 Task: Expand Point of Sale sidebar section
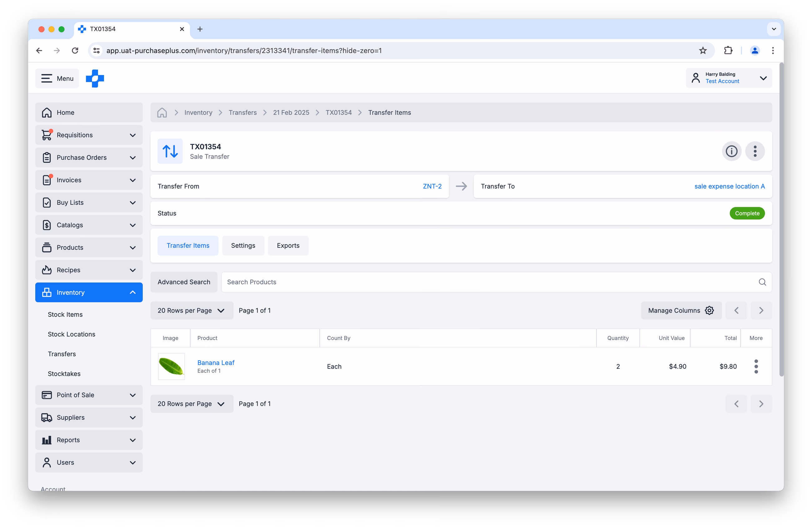coord(89,395)
